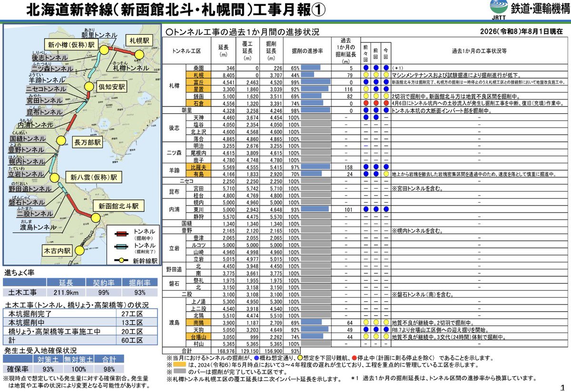571x392 pixels.
Task: Click the 今回 blue circle in 桑園 row
Action: pyautogui.click(x=386, y=68)
